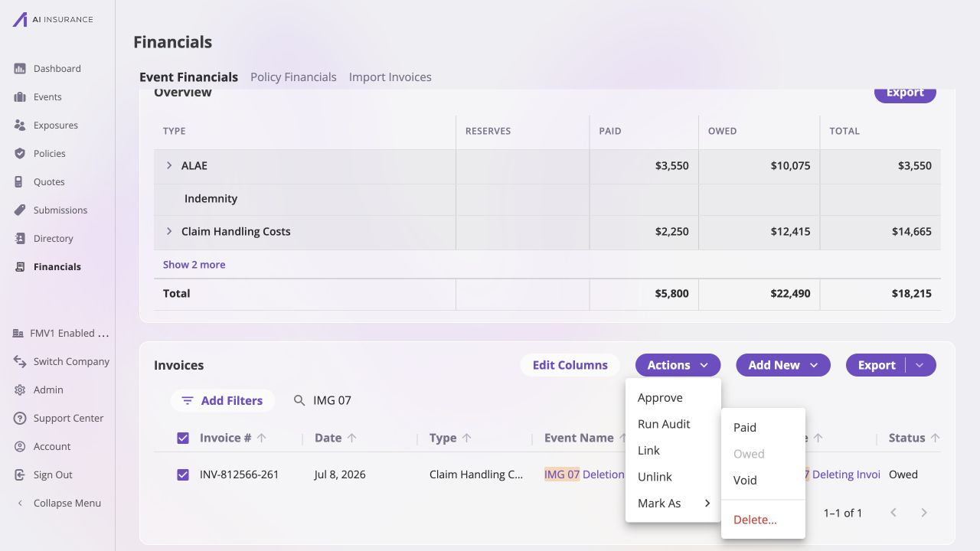Click the Exposures people icon
The width and height of the screenshot is (980, 551).
tap(20, 126)
